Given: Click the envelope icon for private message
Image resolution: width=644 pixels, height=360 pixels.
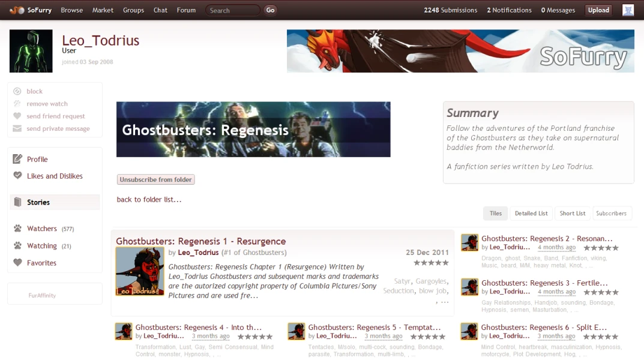Looking at the screenshot, I should point(17,128).
